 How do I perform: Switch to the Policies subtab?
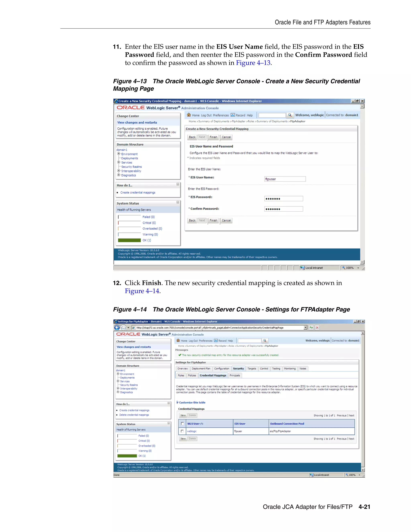pyautogui.click(x=192, y=375)
